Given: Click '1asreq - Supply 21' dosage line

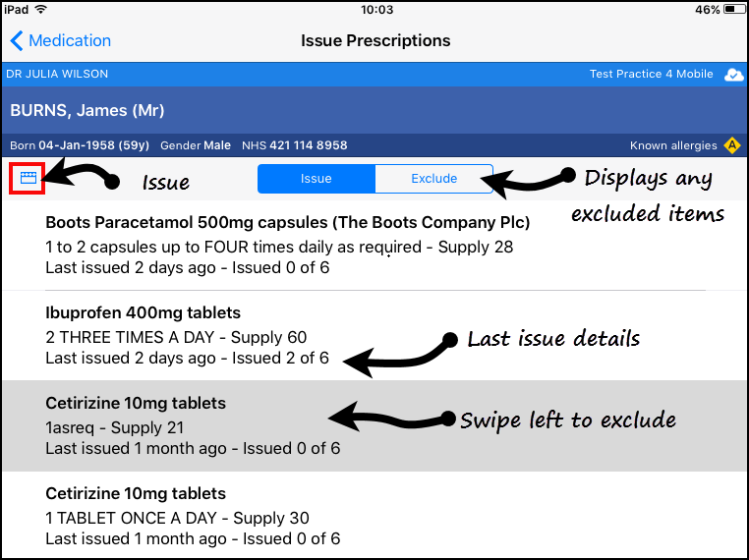Looking at the screenshot, I should (115, 427).
